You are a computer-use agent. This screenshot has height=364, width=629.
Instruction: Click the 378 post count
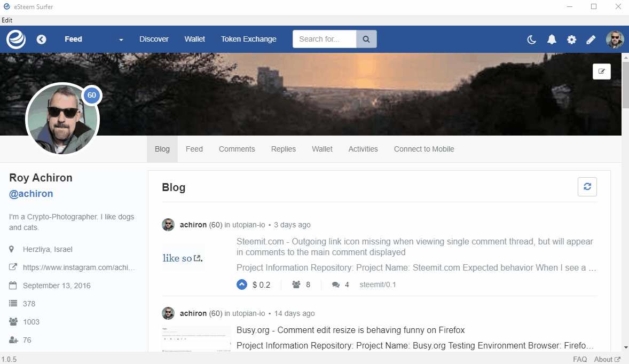[x=29, y=304]
